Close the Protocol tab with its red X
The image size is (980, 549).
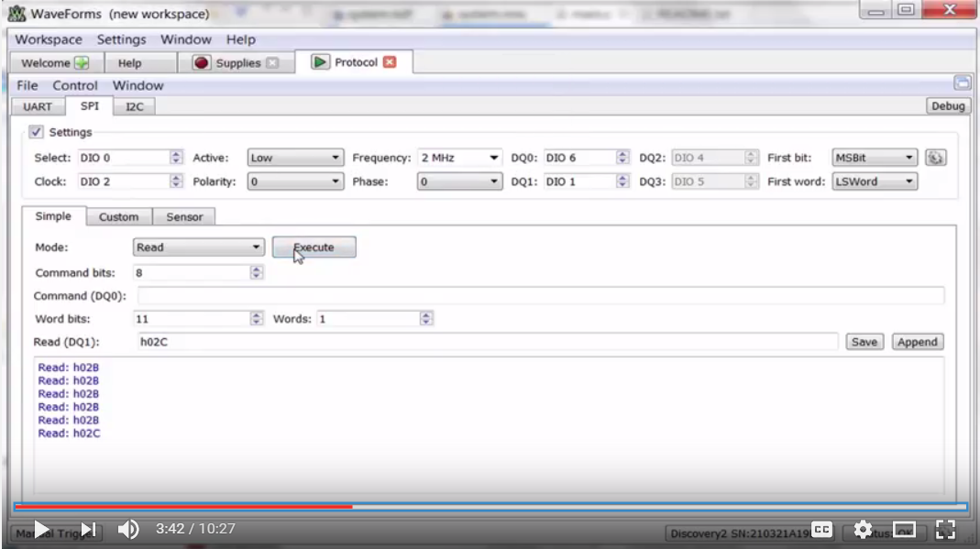(388, 61)
